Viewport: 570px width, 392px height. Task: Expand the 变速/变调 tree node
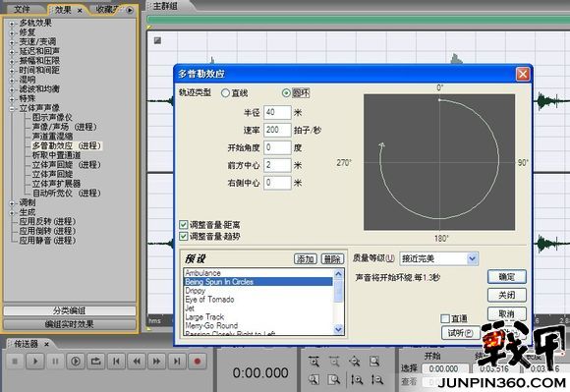click(12, 42)
